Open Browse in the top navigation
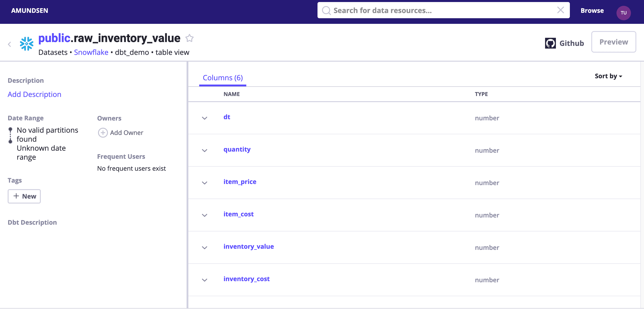644x318 pixels. pos(592,11)
